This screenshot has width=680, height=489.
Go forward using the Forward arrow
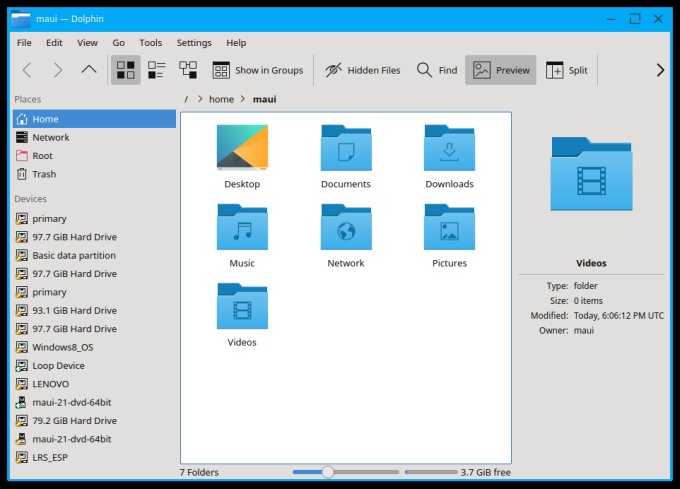point(58,70)
